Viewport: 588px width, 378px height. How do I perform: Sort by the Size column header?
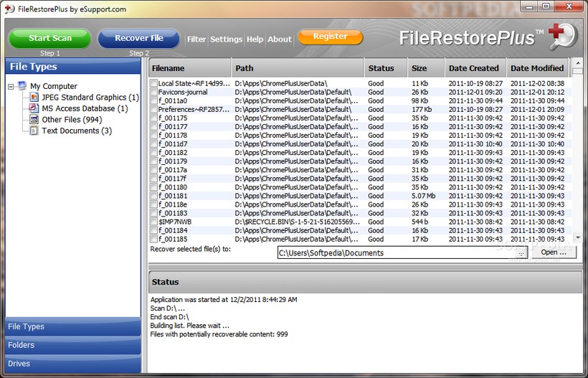(426, 68)
